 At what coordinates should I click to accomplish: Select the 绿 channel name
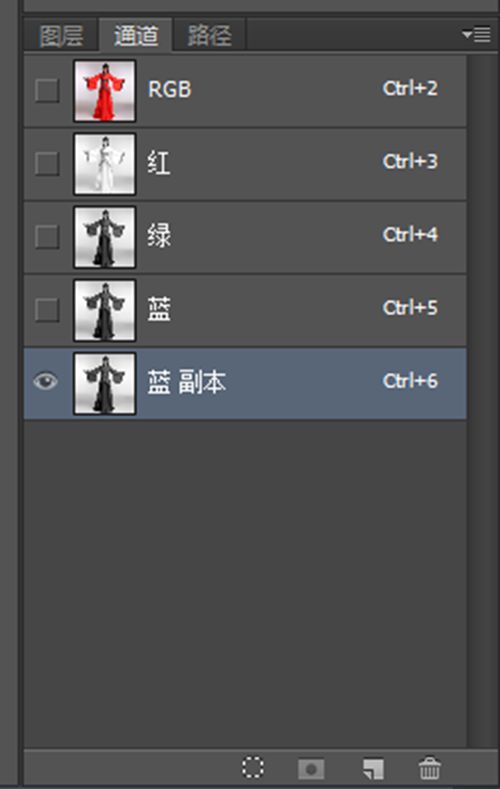point(159,236)
